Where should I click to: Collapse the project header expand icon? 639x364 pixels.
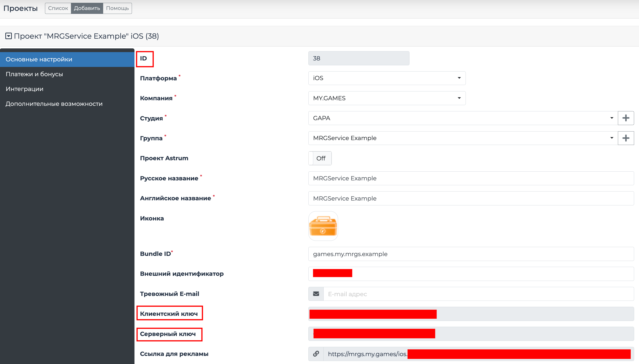click(x=9, y=36)
